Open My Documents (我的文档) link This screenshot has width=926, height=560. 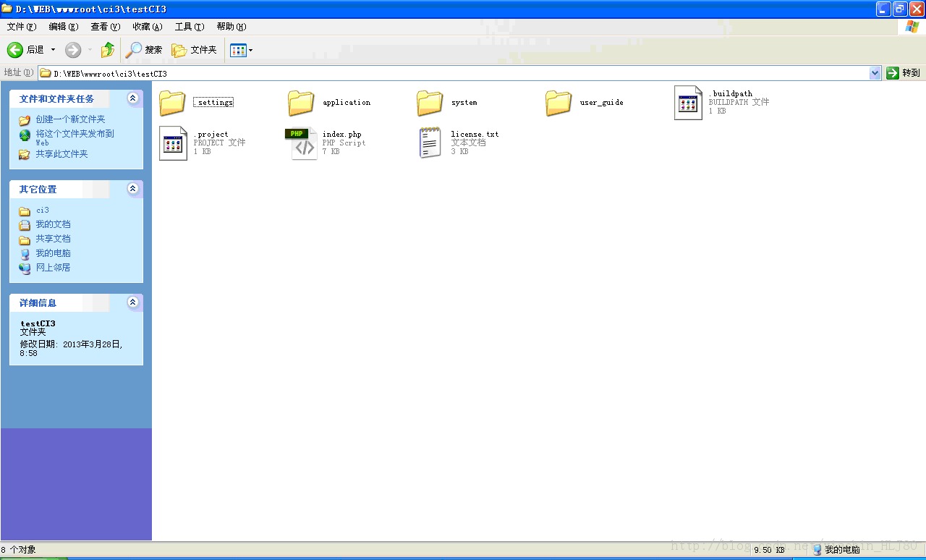pos(54,224)
